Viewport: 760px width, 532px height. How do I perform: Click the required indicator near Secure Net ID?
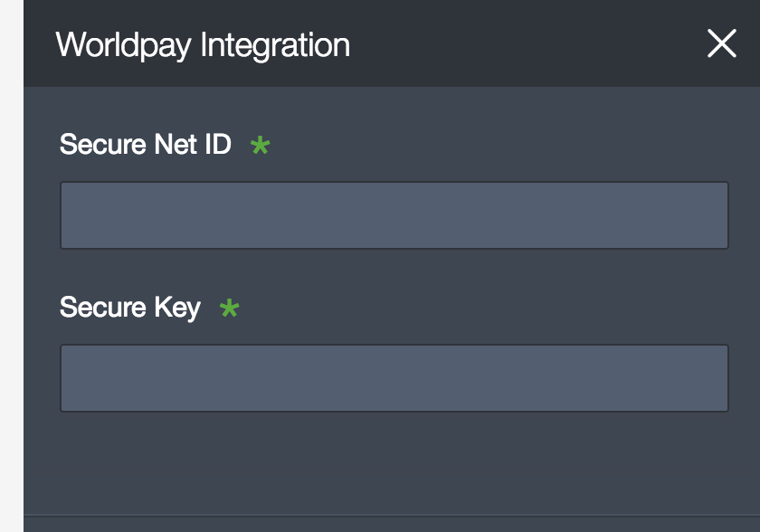260,145
